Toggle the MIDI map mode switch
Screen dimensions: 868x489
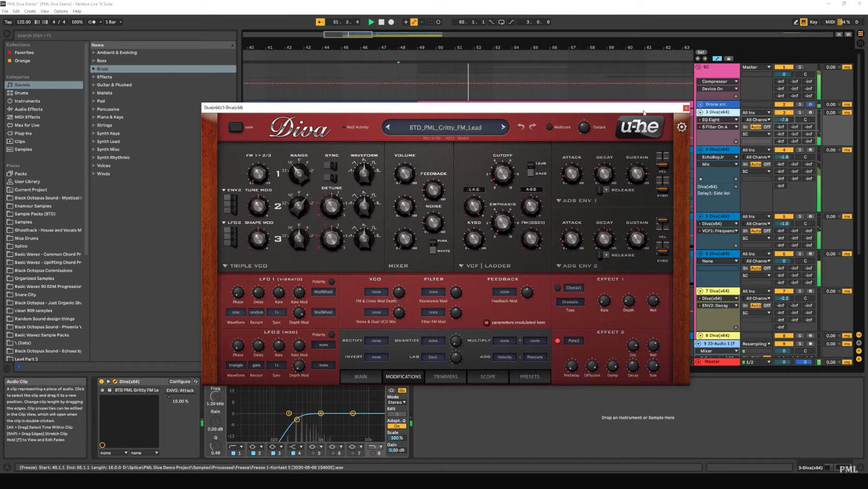(830, 22)
